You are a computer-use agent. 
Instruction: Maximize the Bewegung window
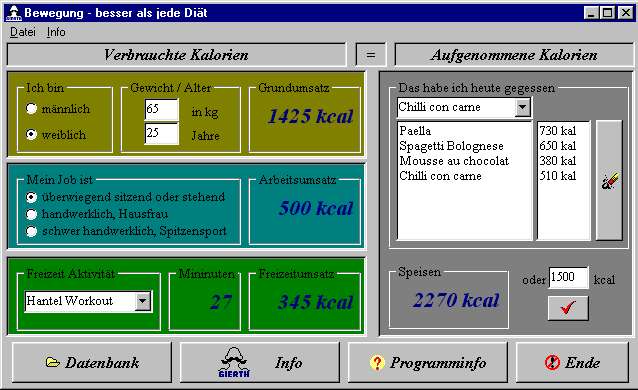(x=607, y=13)
